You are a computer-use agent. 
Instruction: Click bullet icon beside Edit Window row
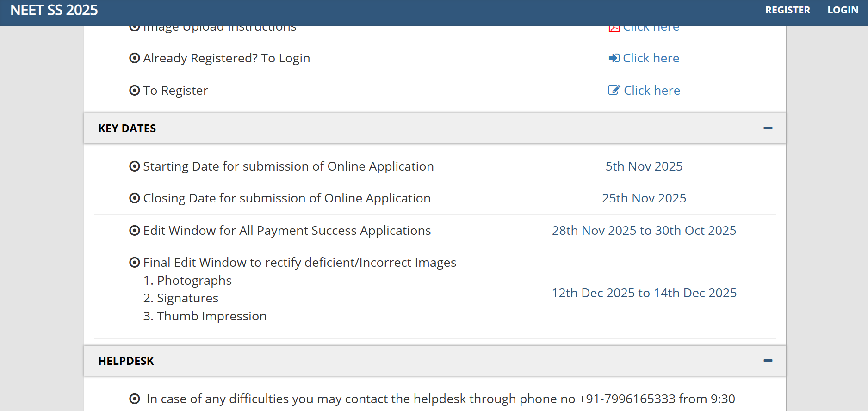coord(135,230)
